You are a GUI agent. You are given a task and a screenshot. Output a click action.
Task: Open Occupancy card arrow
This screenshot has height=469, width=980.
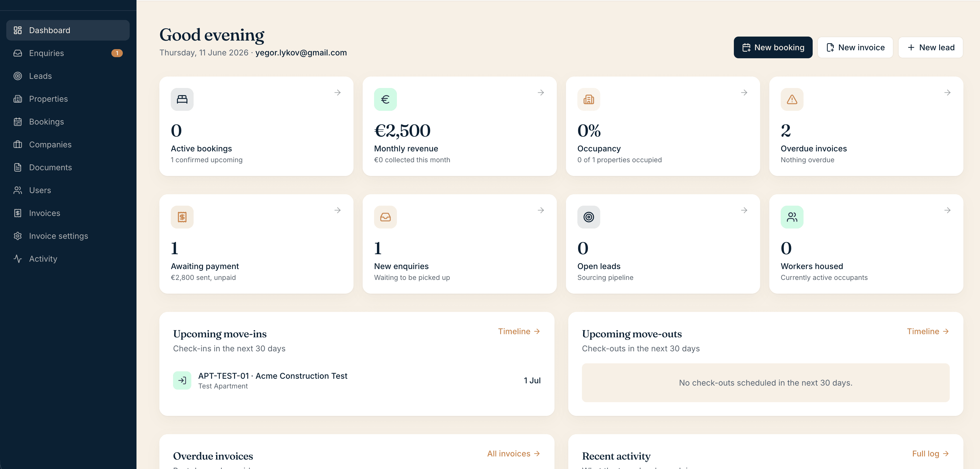pyautogui.click(x=744, y=93)
